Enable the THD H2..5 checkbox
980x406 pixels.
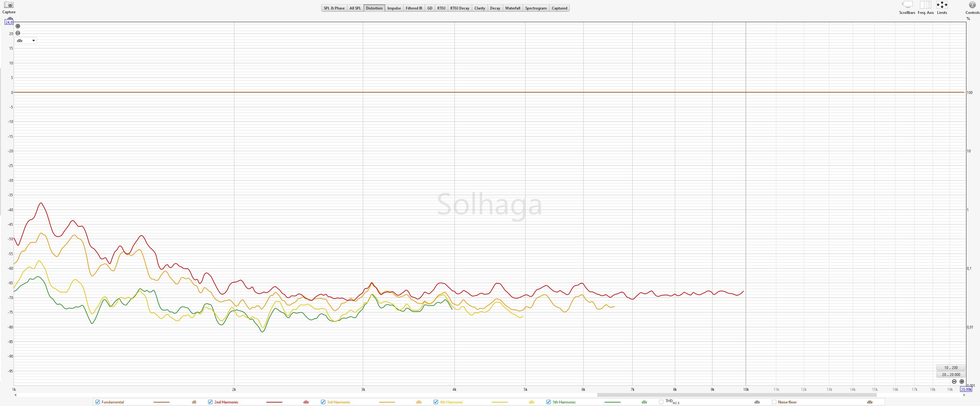pyautogui.click(x=661, y=402)
